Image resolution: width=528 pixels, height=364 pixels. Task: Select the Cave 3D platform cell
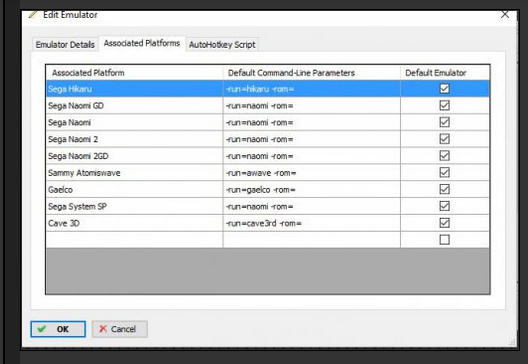coord(134,223)
